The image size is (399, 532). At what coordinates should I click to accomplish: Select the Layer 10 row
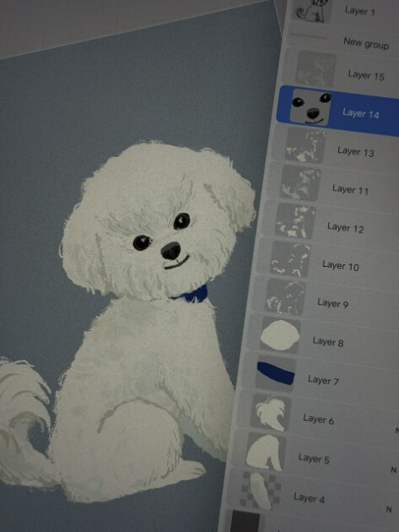[326, 261]
